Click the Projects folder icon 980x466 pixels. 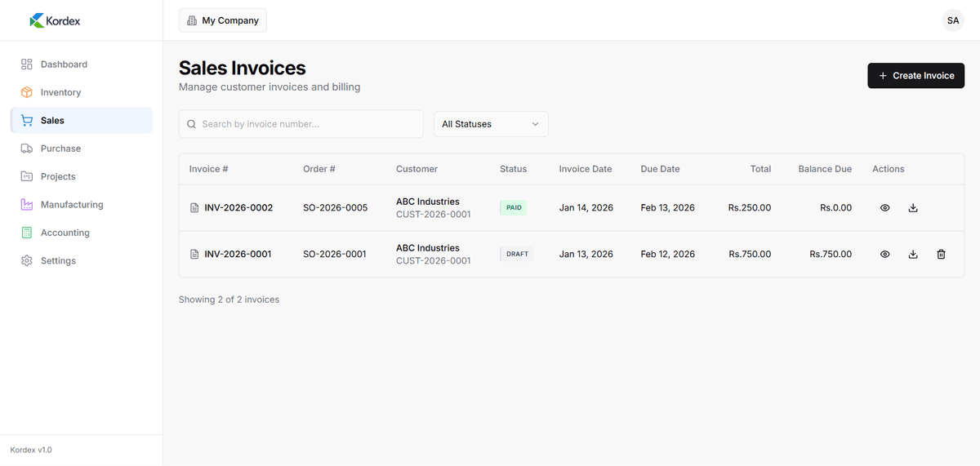[x=27, y=176]
